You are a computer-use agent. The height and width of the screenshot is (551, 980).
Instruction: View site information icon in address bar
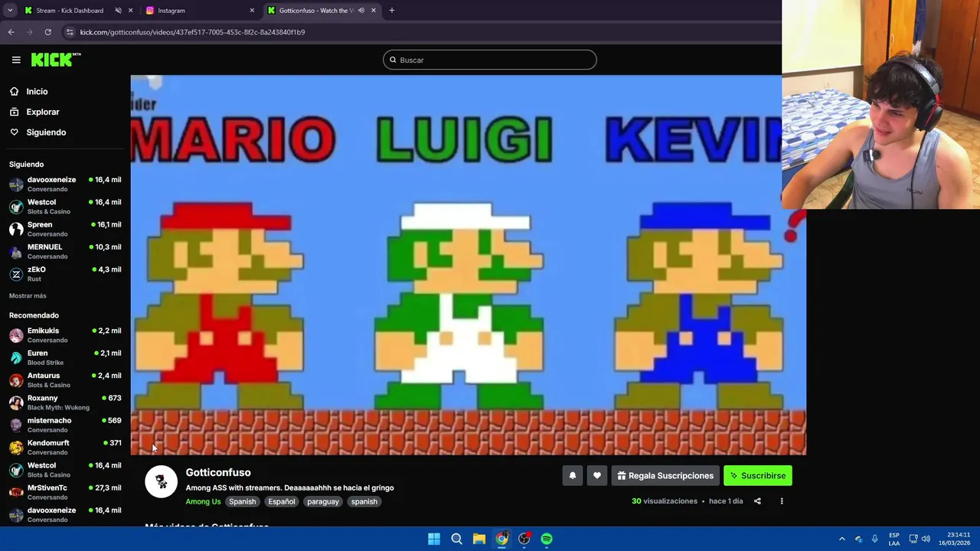(x=70, y=32)
